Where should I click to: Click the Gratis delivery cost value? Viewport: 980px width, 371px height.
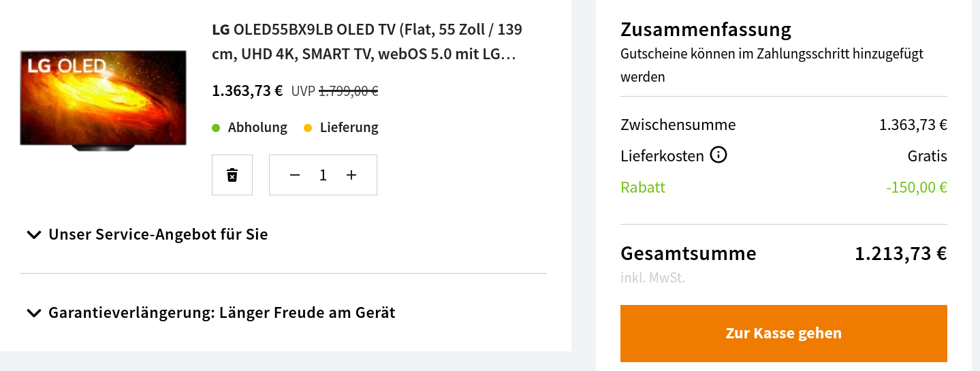point(927,156)
